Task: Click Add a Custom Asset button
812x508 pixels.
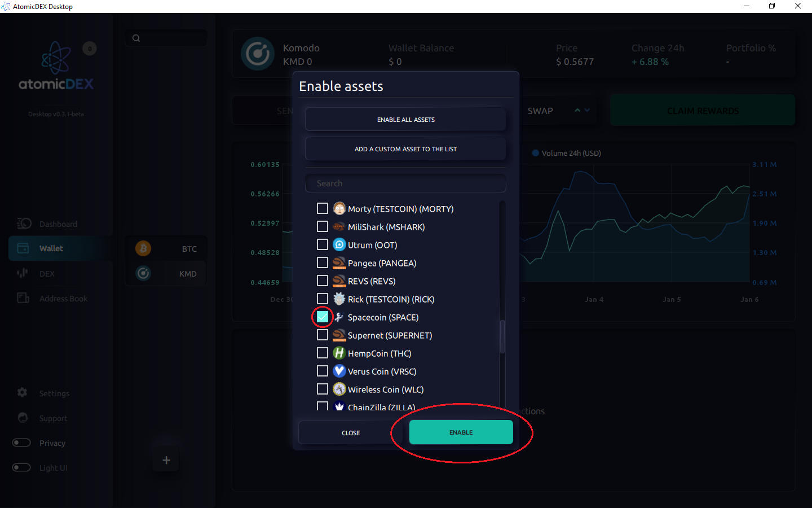Action: (x=405, y=149)
